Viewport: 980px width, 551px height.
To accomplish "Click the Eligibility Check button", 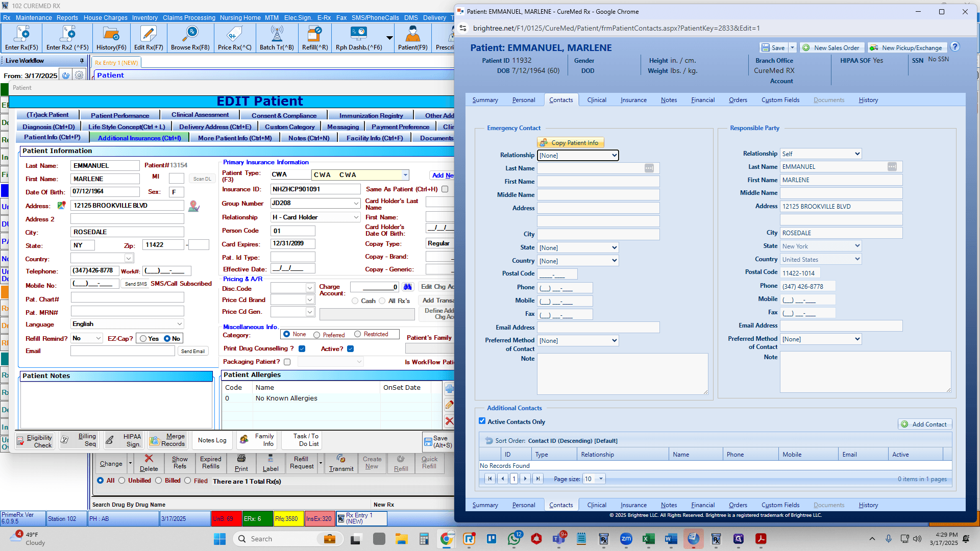I will 34,441.
